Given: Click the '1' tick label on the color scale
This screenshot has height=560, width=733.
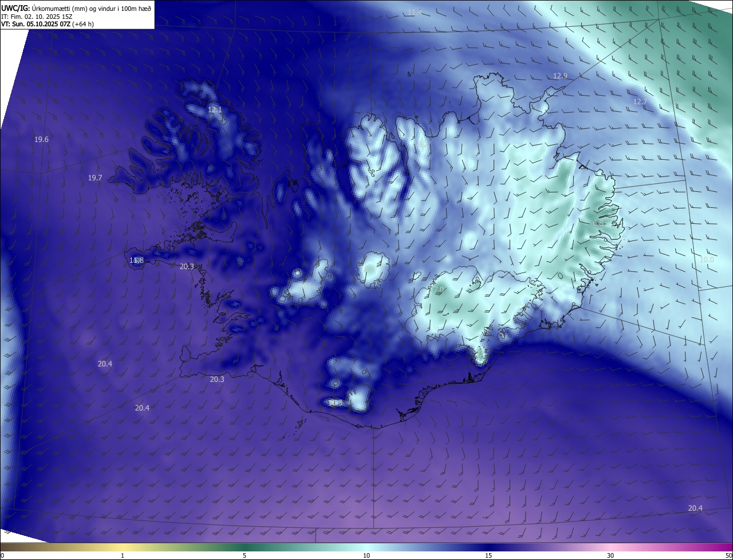Looking at the screenshot, I should click(x=123, y=555).
